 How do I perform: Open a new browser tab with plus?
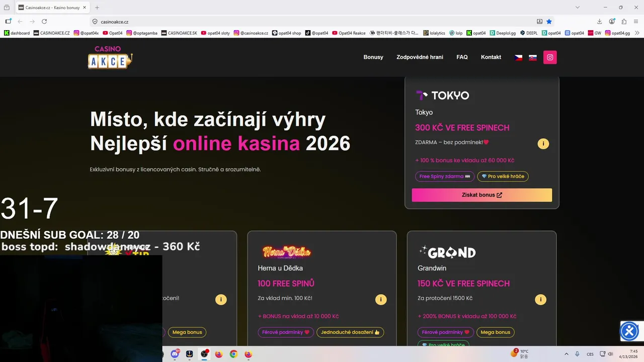pyautogui.click(x=97, y=8)
